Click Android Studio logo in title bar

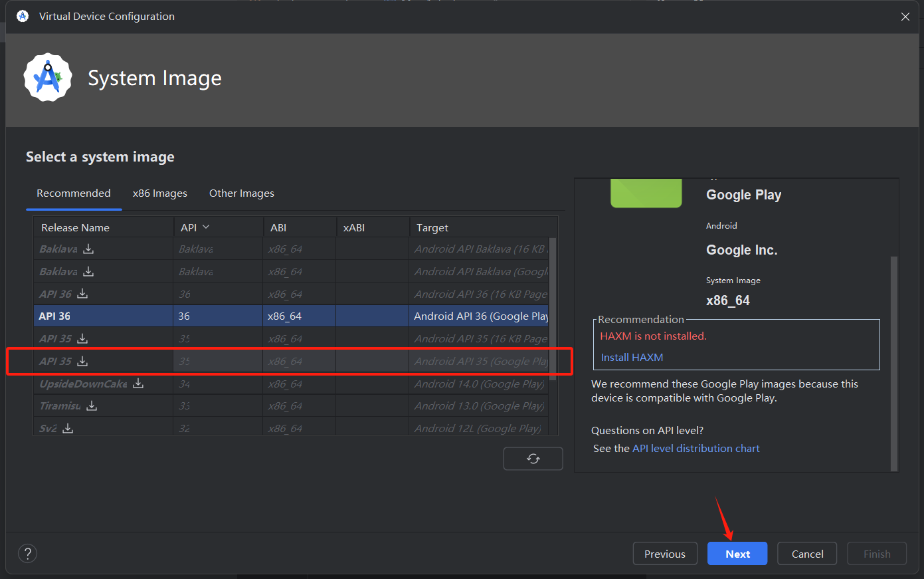(x=23, y=16)
